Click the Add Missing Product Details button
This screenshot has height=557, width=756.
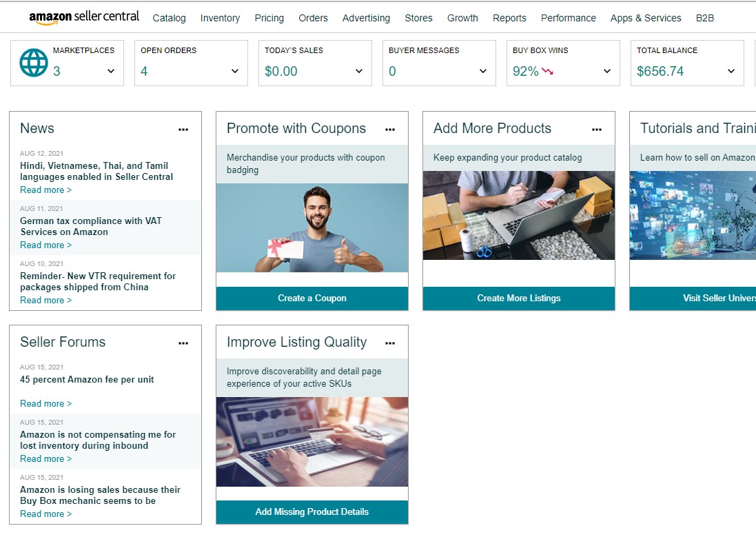pyautogui.click(x=312, y=512)
